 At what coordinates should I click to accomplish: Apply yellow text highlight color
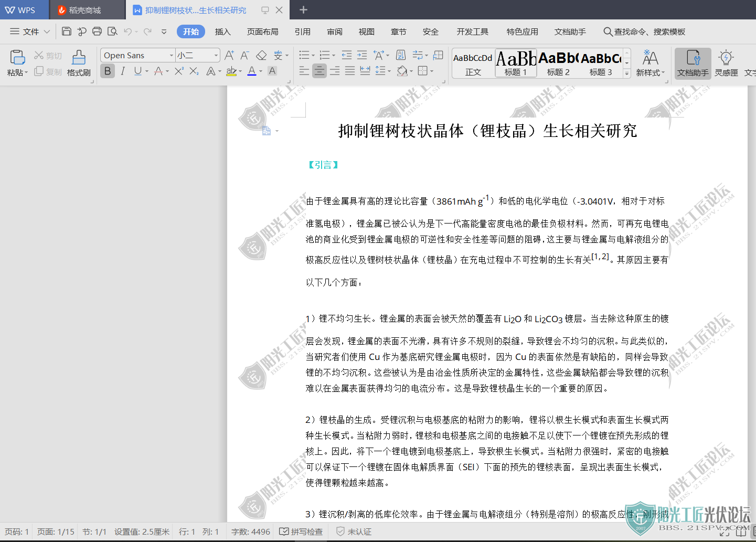[x=231, y=71]
